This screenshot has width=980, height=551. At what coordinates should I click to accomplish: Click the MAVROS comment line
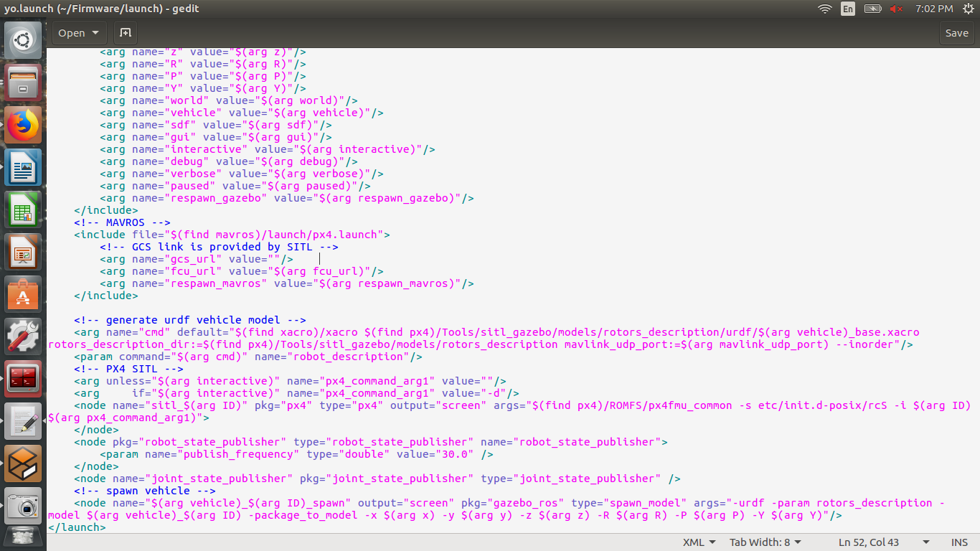click(122, 222)
